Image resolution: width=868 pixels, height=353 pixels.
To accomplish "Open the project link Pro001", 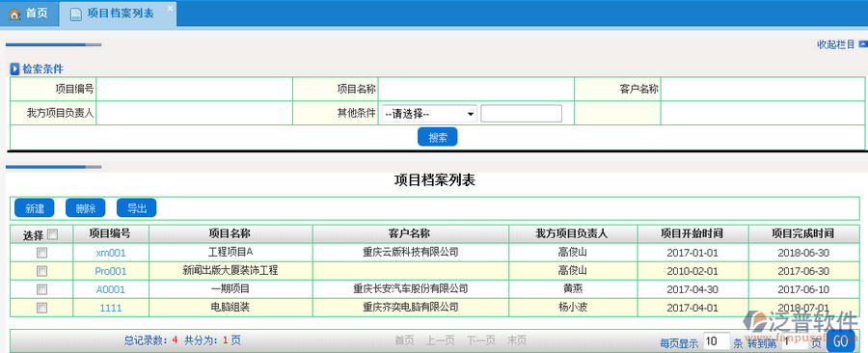I will (111, 271).
